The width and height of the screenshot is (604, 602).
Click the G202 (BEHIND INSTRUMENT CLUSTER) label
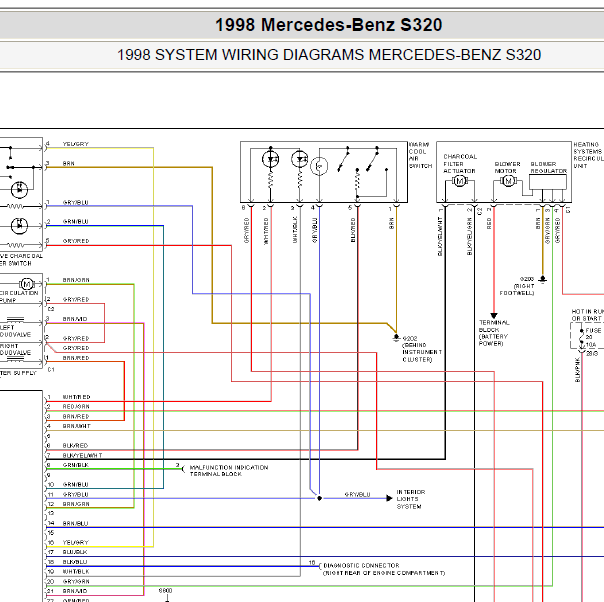422,349
